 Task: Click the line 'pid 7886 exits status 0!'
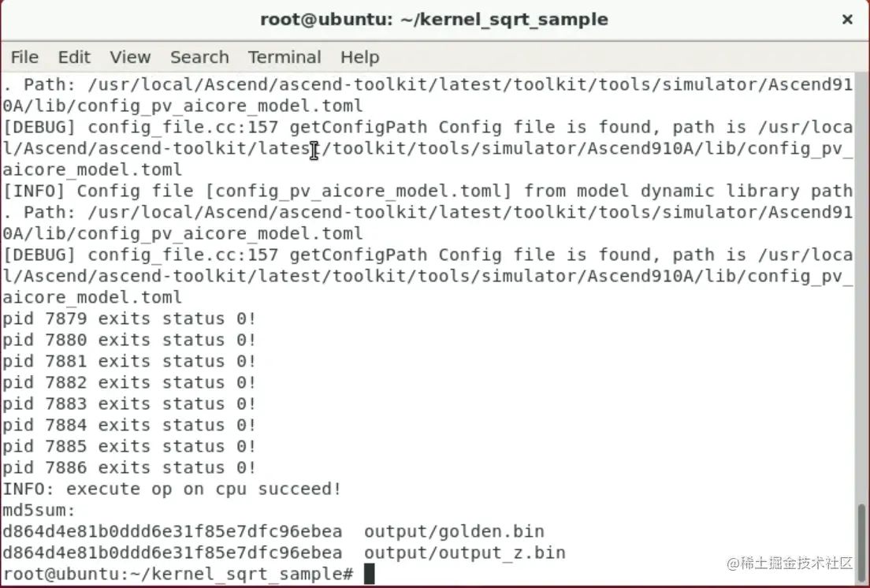pyautogui.click(x=128, y=467)
